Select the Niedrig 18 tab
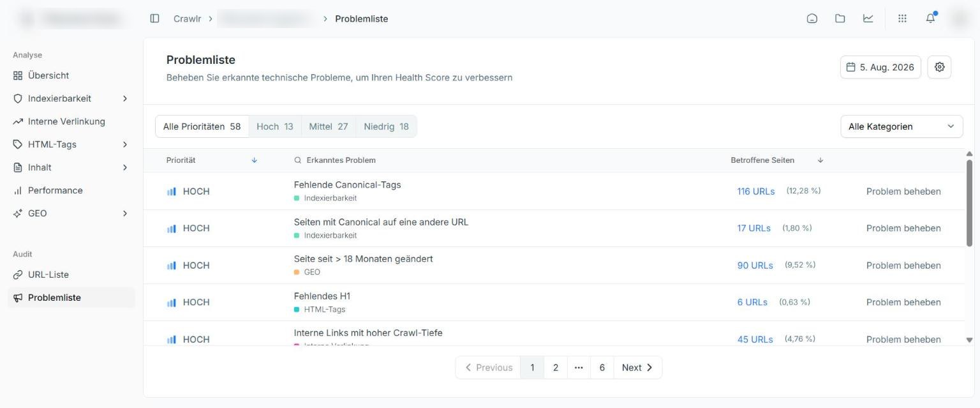Screen dimensions: 980x408 click(x=386, y=126)
